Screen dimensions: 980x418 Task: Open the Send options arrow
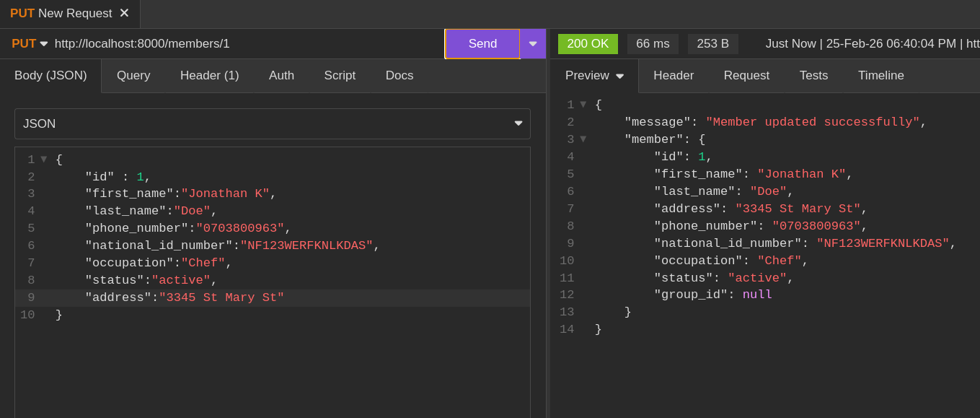click(533, 44)
